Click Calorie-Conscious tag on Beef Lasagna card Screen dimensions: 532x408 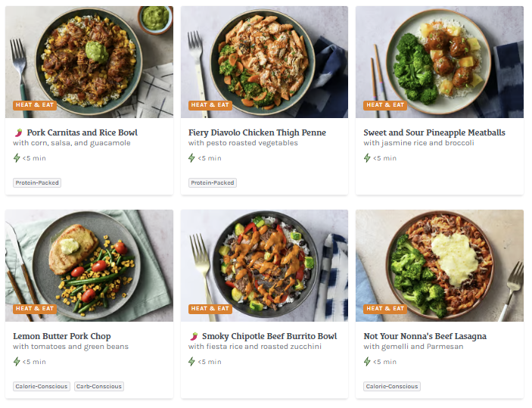click(x=392, y=386)
